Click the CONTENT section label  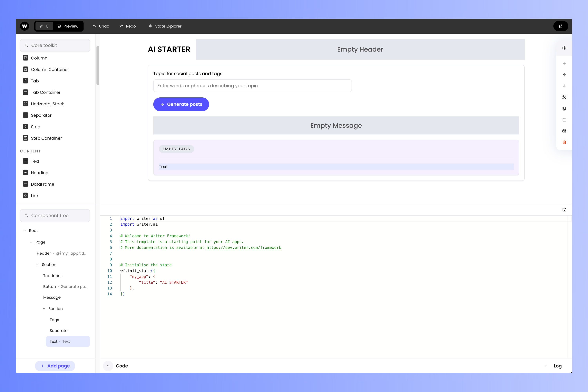click(30, 151)
